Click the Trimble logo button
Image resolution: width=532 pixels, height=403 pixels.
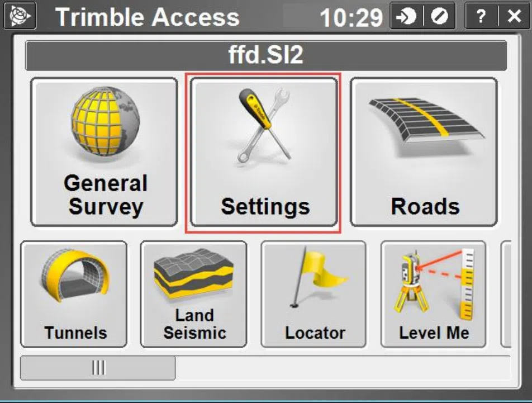(x=20, y=16)
